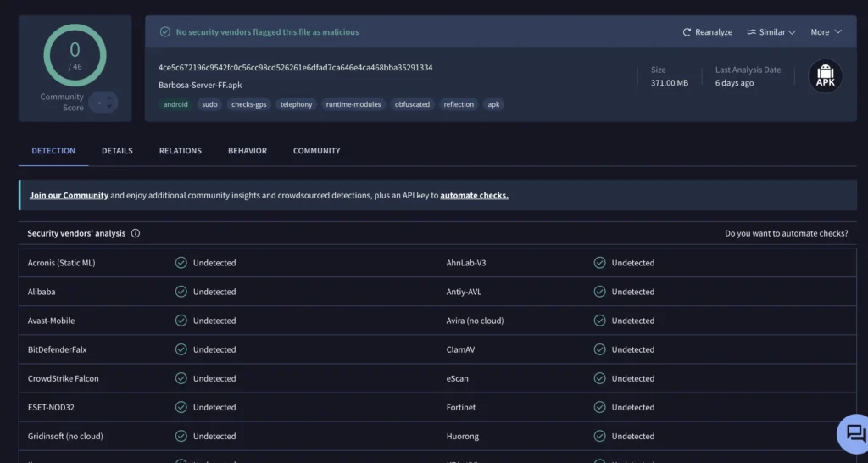868x463 pixels.
Task: Click the eScan undetected check icon
Action: click(x=599, y=378)
